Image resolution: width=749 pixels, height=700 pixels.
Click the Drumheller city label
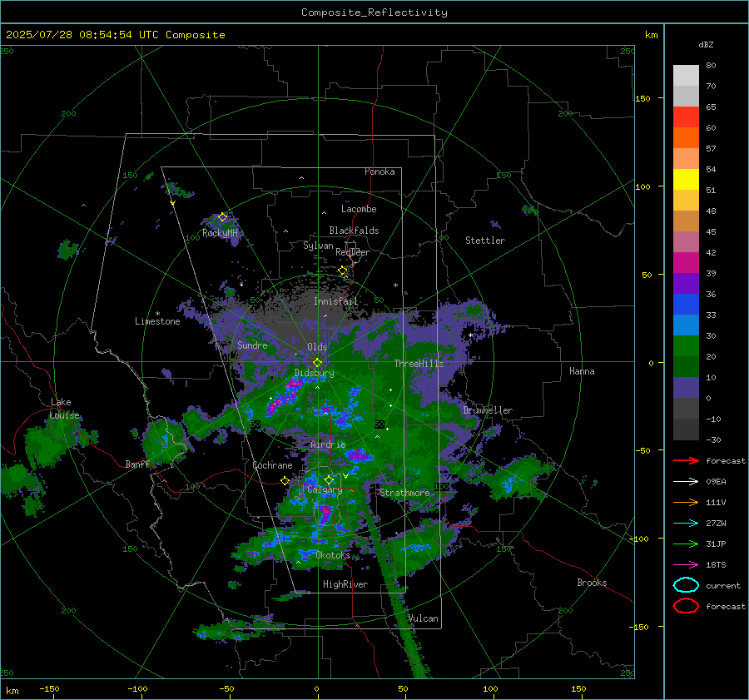pyautogui.click(x=488, y=410)
